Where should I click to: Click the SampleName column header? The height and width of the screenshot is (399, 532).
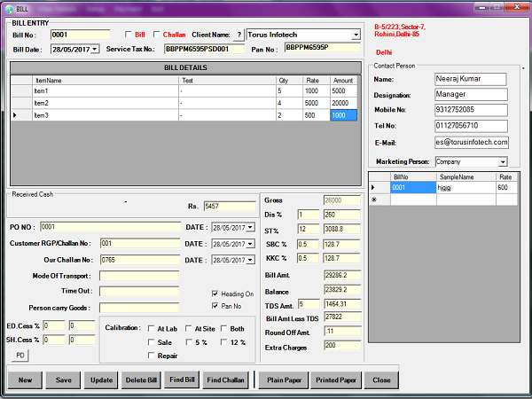tap(466, 176)
